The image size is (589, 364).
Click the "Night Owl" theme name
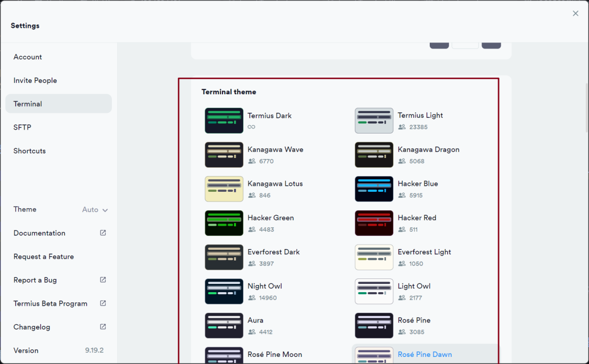pyautogui.click(x=265, y=286)
